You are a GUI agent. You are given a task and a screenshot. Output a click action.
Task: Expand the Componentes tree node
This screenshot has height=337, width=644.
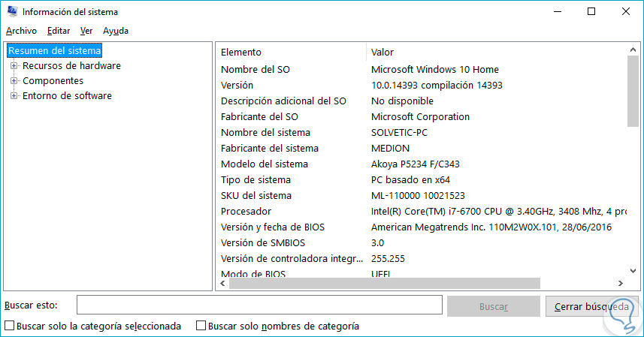[x=14, y=81]
